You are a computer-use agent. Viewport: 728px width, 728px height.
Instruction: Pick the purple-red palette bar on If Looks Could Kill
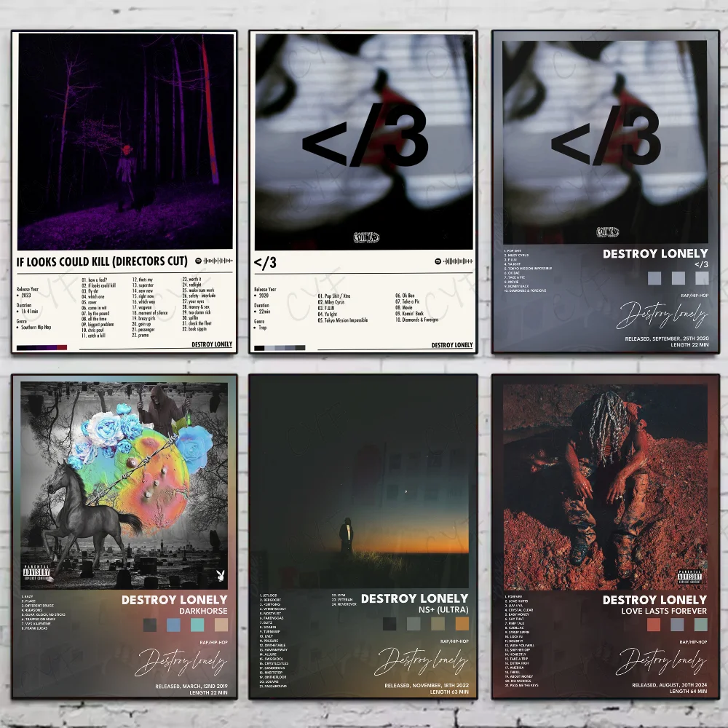coord(41,348)
